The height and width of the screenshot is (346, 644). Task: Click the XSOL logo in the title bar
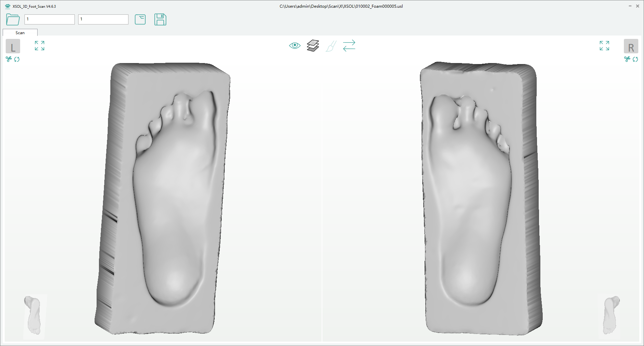7,6
